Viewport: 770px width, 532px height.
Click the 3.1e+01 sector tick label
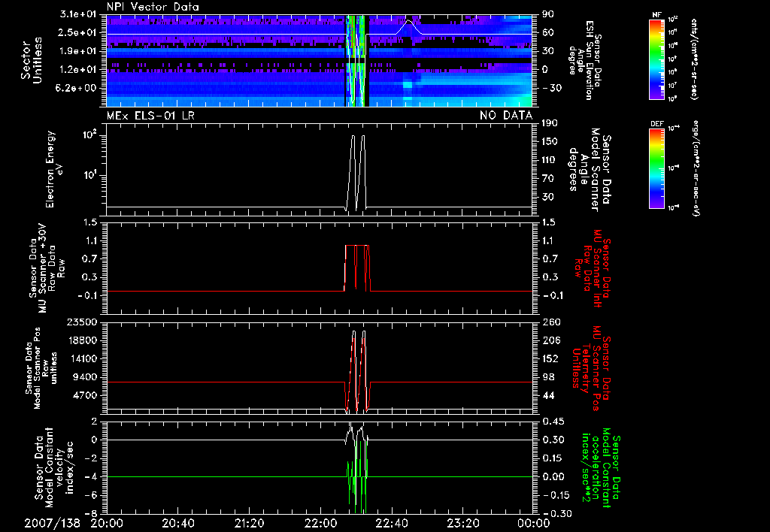77,14
